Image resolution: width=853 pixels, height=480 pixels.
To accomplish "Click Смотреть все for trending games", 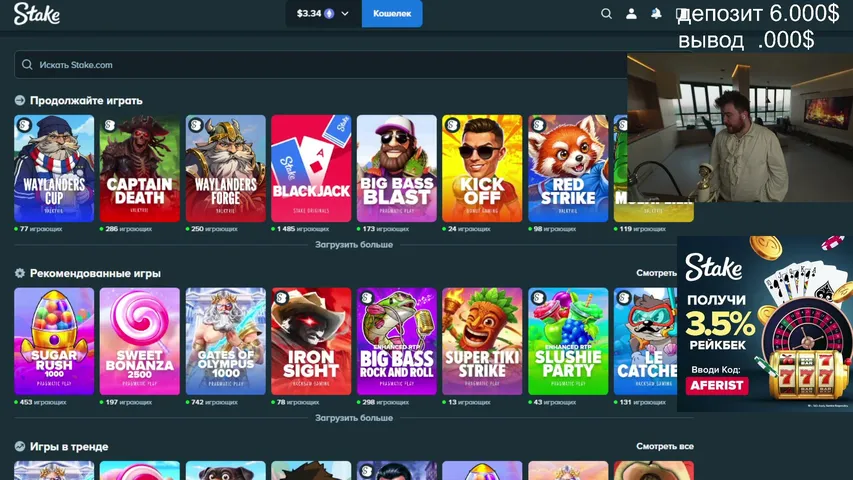I will 665,446.
